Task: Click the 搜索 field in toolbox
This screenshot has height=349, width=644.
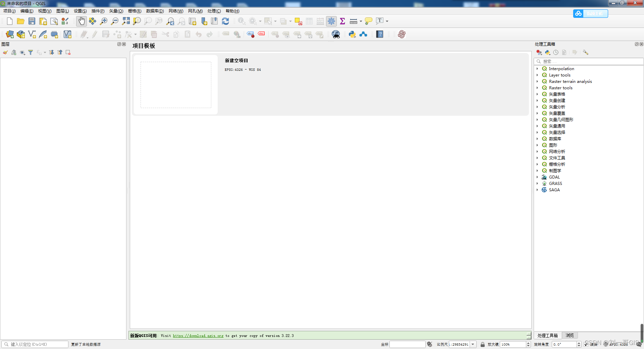Action: click(x=589, y=61)
